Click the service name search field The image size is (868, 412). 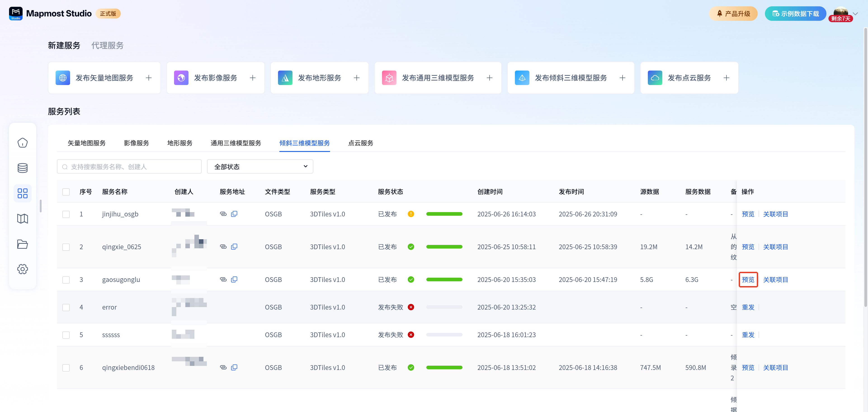pos(129,167)
